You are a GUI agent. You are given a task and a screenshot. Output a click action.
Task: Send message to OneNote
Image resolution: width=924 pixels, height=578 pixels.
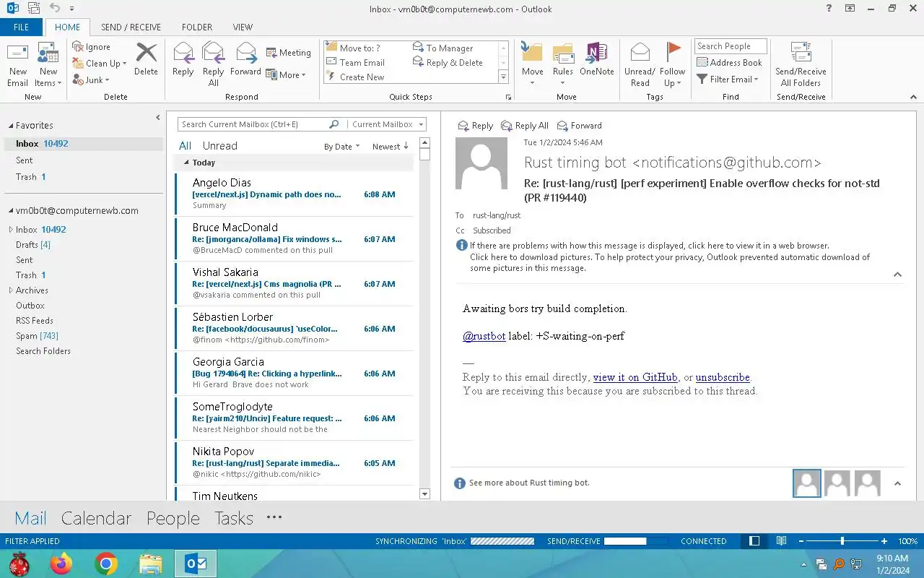coord(596,59)
